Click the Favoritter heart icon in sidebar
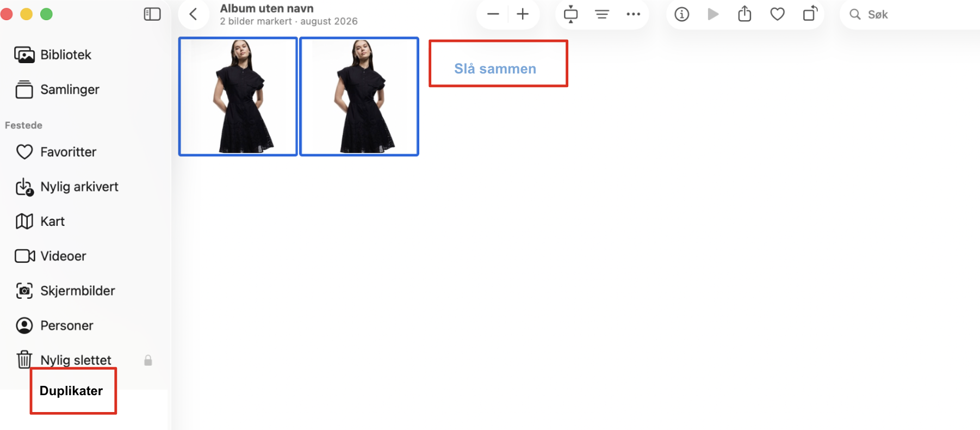This screenshot has width=980, height=430. coord(24,152)
